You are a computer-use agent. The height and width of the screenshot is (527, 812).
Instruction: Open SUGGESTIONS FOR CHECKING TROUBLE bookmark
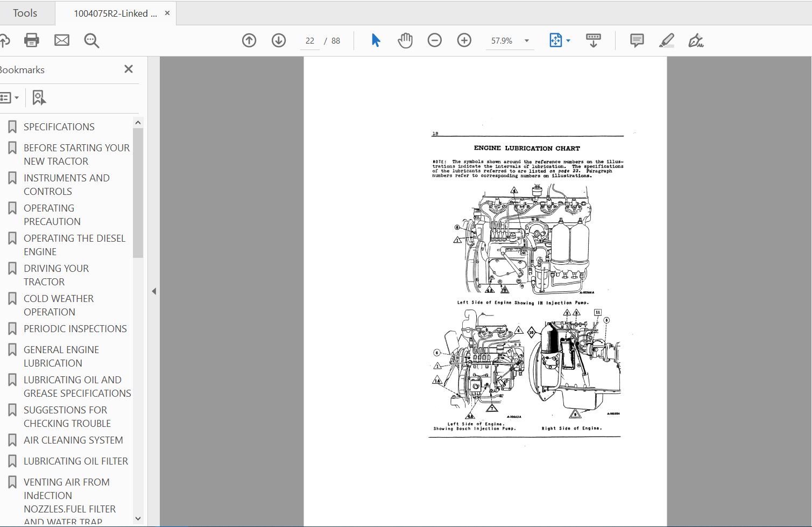[x=67, y=417]
